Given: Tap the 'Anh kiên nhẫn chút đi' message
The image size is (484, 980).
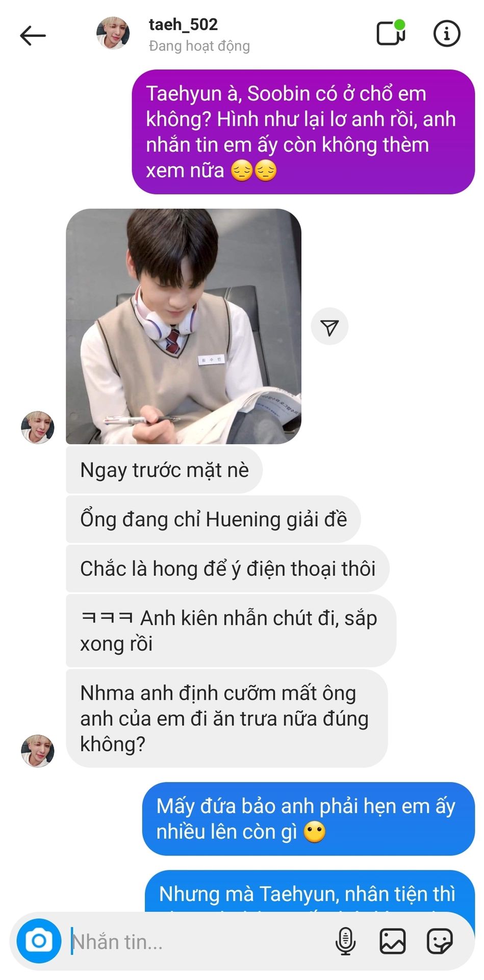Looking at the screenshot, I should click(x=231, y=630).
